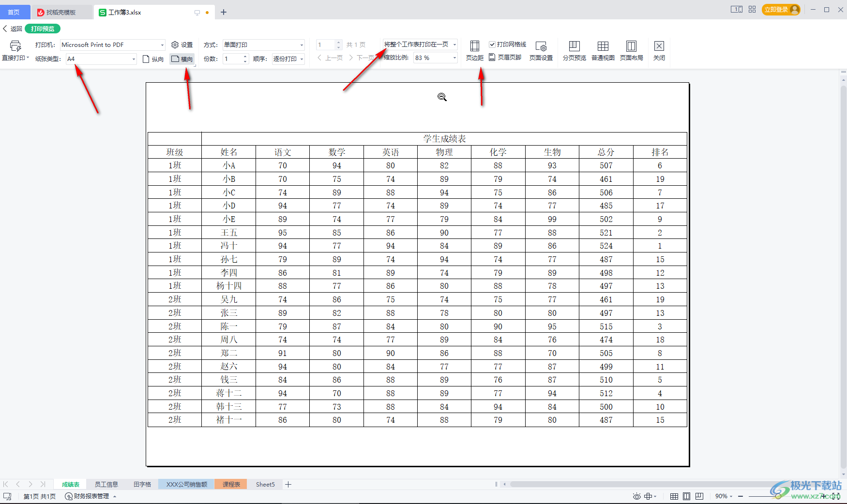
Task: Jump to the last sheet tab
Action: coord(43,484)
